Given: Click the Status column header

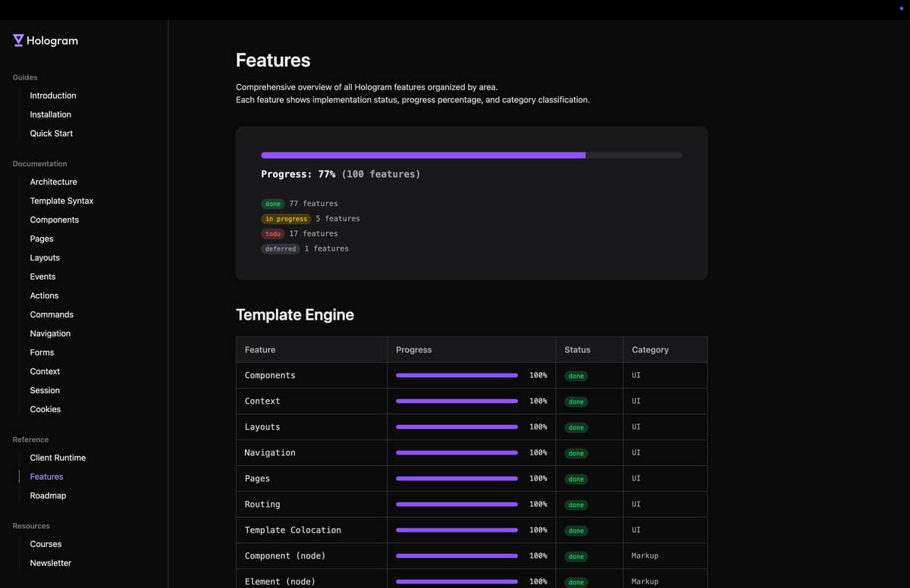Looking at the screenshot, I should 577,350.
